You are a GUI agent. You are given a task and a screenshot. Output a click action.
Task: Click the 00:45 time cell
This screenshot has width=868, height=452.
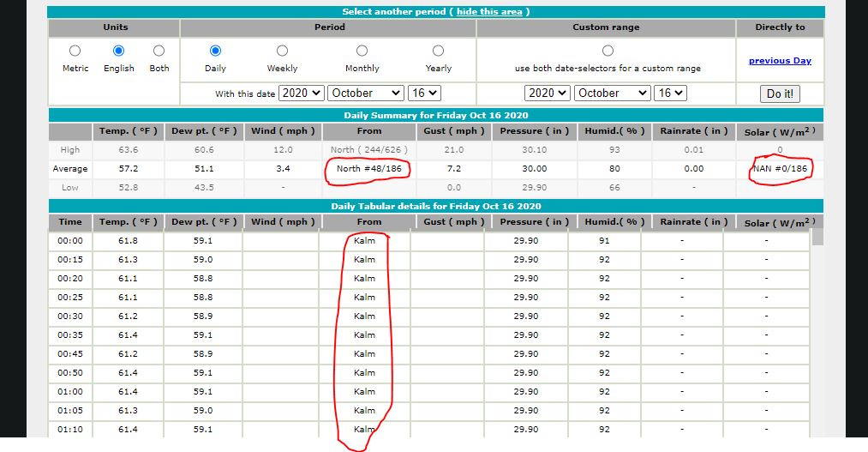(x=70, y=353)
